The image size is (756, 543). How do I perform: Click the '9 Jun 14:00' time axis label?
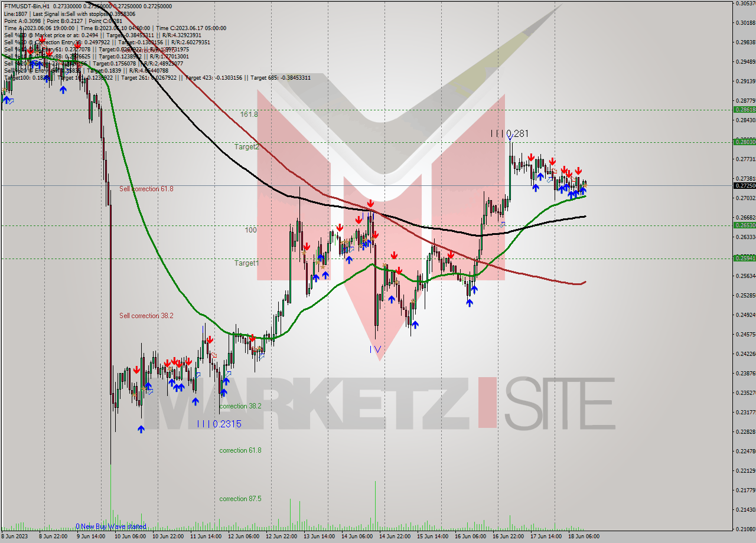92,537
